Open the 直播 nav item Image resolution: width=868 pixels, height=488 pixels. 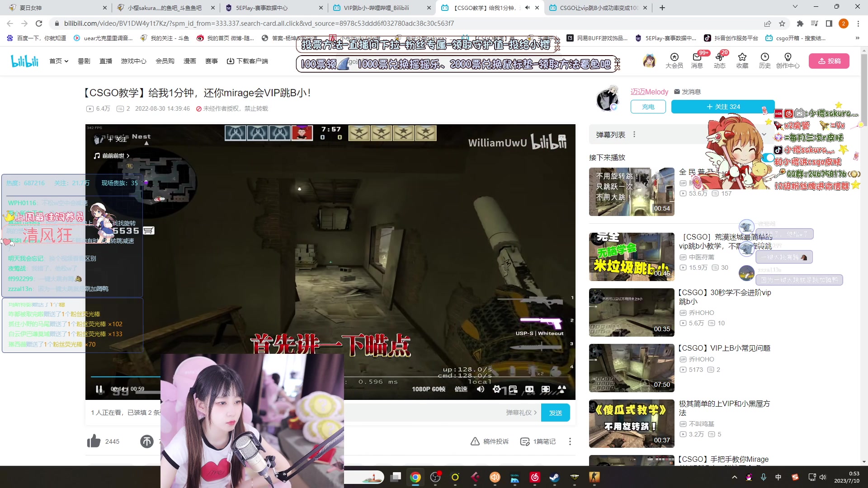point(105,61)
